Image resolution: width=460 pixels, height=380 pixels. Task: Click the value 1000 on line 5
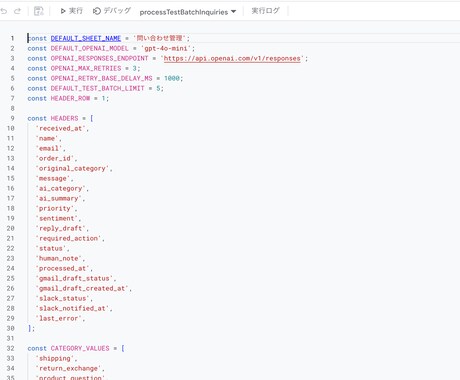pyautogui.click(x=172, y=78)
